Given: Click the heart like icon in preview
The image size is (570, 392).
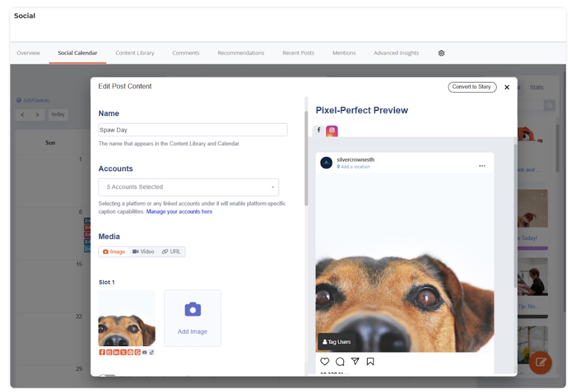Looking at the screenshot, I should [x=325, y=362].
